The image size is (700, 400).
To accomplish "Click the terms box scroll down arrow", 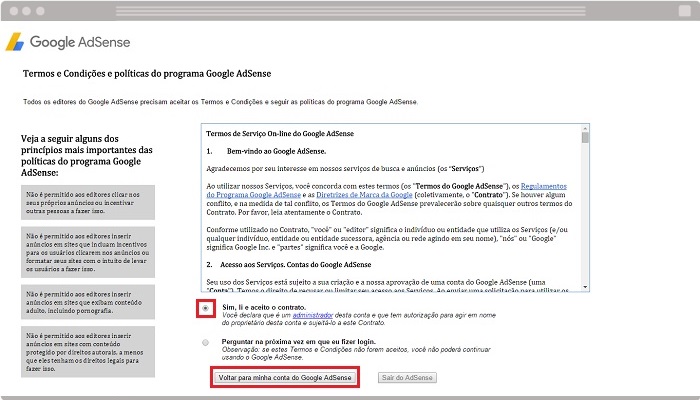I will 585,287.
